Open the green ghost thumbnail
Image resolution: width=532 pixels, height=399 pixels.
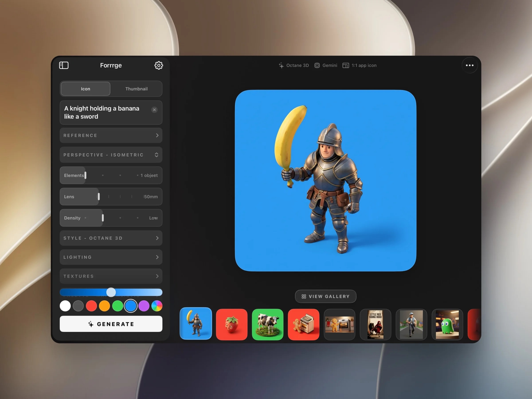447,325
